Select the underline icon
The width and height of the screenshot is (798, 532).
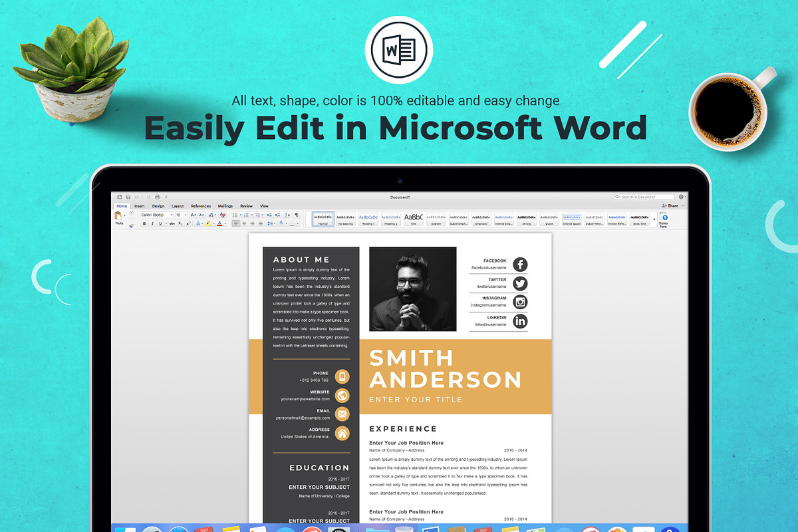[160, 223]
